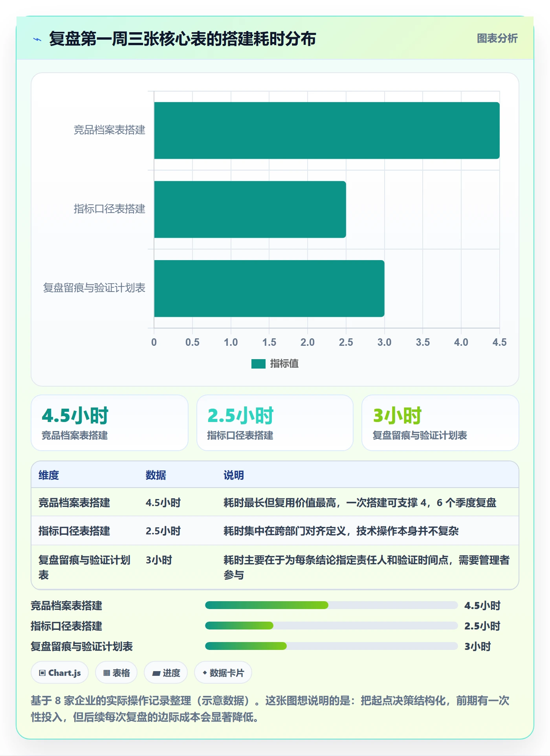
Task: Click the 4.5小时 table cell
Action: (x=163, y=503)
